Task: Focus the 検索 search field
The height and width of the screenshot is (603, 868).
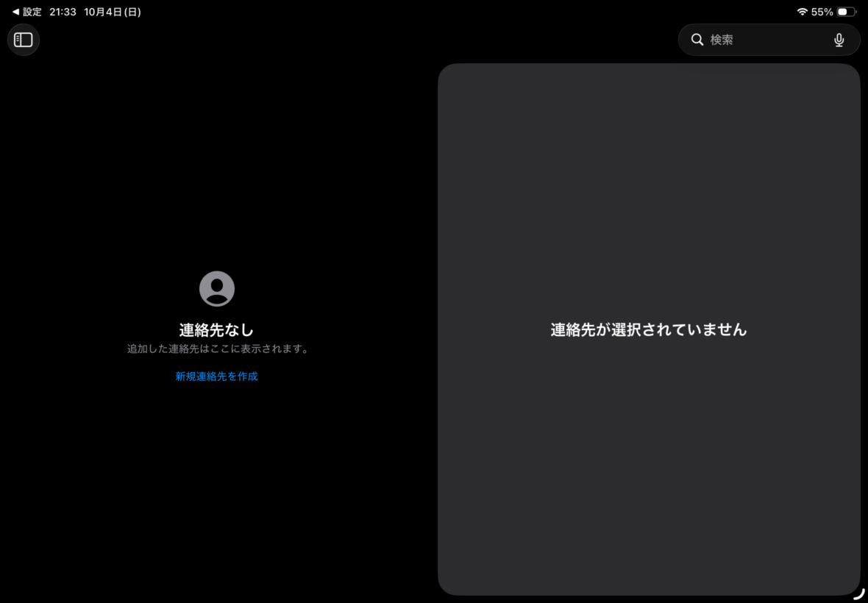Action: pyautogui.click(x=769, y=40)
